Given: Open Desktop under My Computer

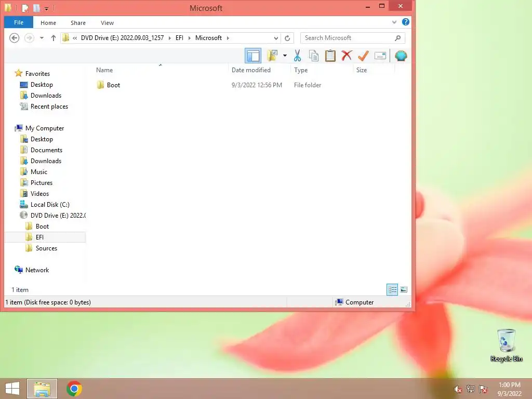Looking at the screenshot, I should coord(42,139).
